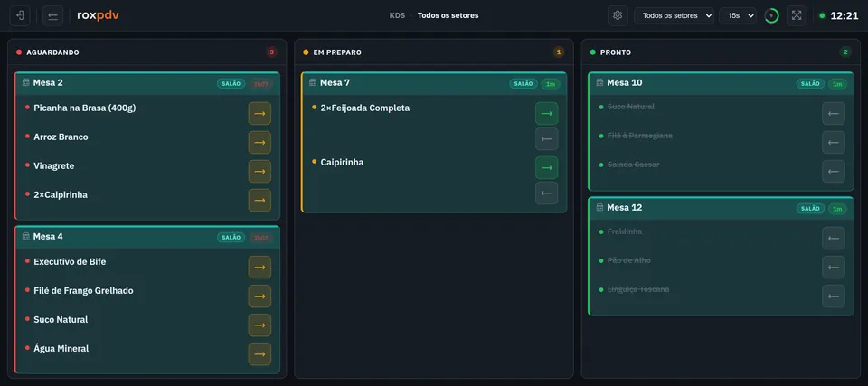Select the Picanha na Brasa (400g) item text
868x386 pixels.
85,108
